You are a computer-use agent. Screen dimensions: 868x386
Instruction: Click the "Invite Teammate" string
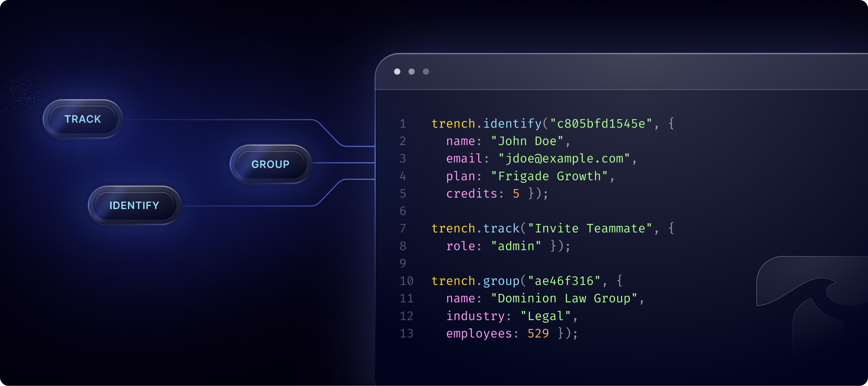tap(590, 228)
